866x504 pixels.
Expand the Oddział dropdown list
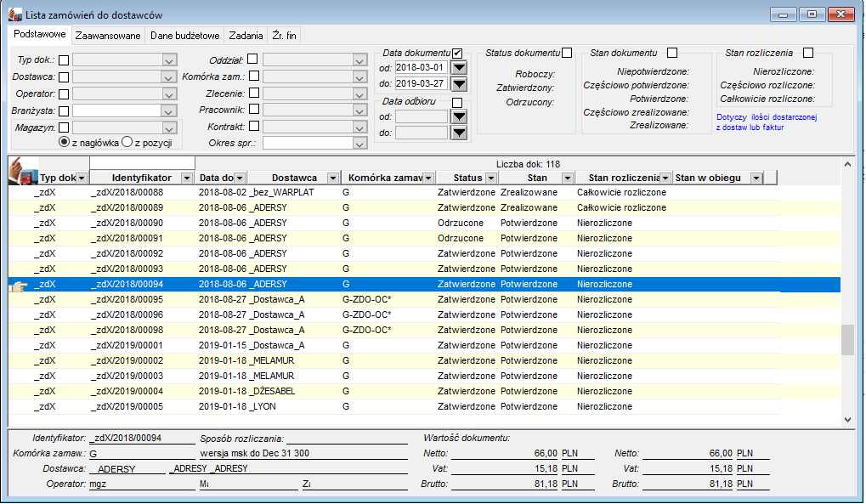click(359, 60)
